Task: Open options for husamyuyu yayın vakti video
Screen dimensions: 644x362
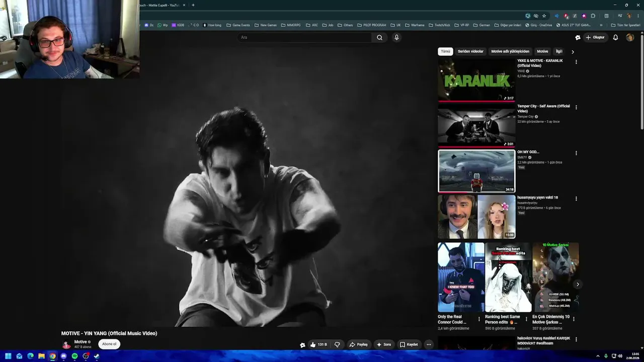Action: tap(576, 199)
